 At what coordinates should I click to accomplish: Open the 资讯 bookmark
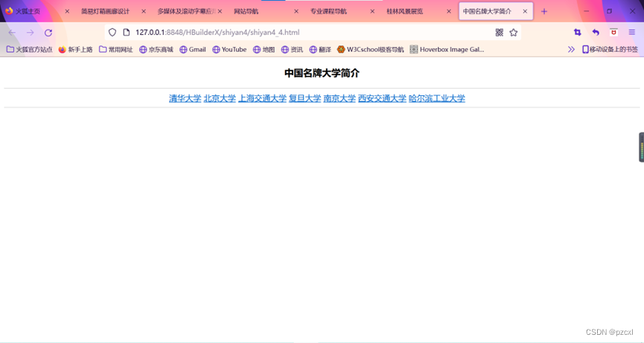point(292,49)
